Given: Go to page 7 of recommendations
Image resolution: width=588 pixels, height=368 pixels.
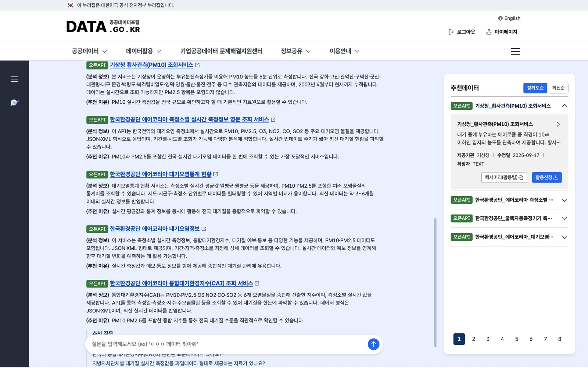Looking at the screenshot, I should pos(545,339).
